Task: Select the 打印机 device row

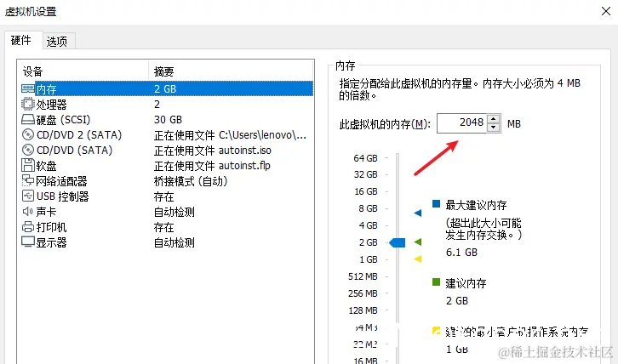Action: click(167, 227)
